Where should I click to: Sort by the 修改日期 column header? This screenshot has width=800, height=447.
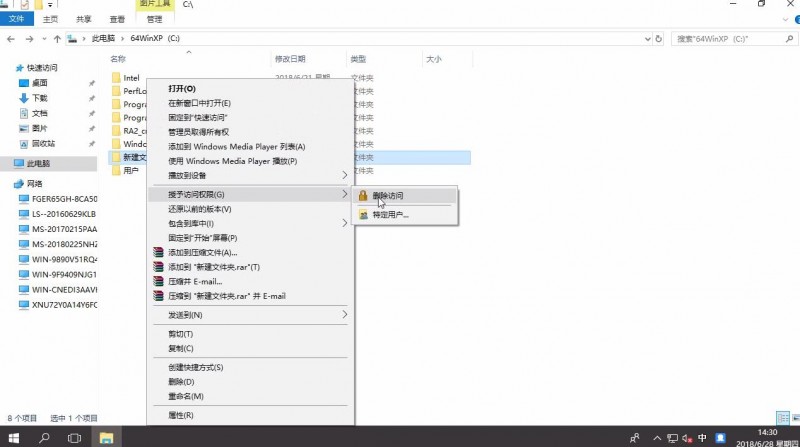click(x=290, y=59)
